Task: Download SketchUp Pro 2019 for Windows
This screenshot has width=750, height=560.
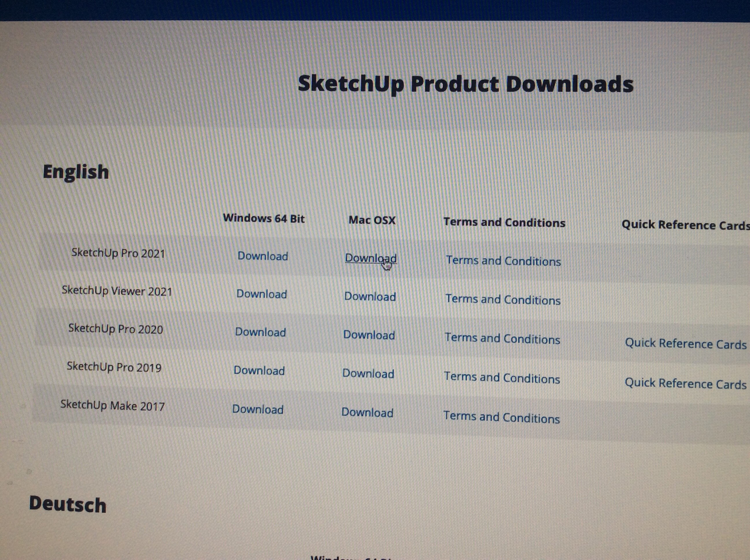Action: (259, 371)
